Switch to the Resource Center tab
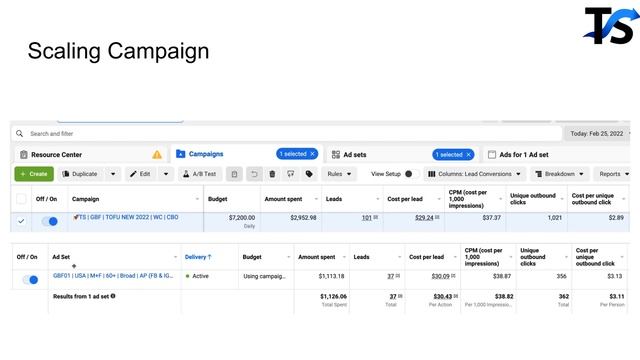The width and height of the screenshot is (640, 360). pos(91,155)
